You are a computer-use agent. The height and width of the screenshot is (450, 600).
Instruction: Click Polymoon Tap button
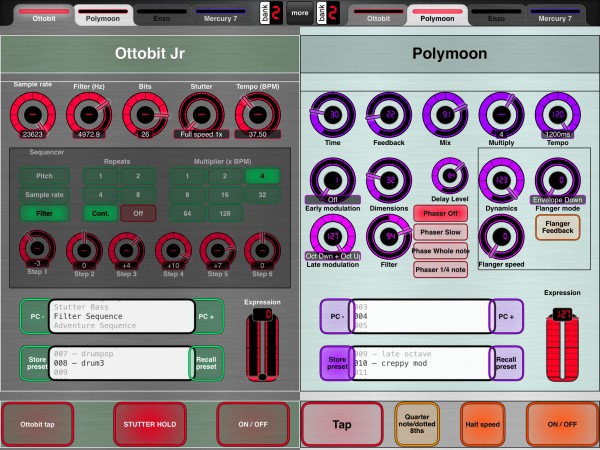(x=342, y=424)
